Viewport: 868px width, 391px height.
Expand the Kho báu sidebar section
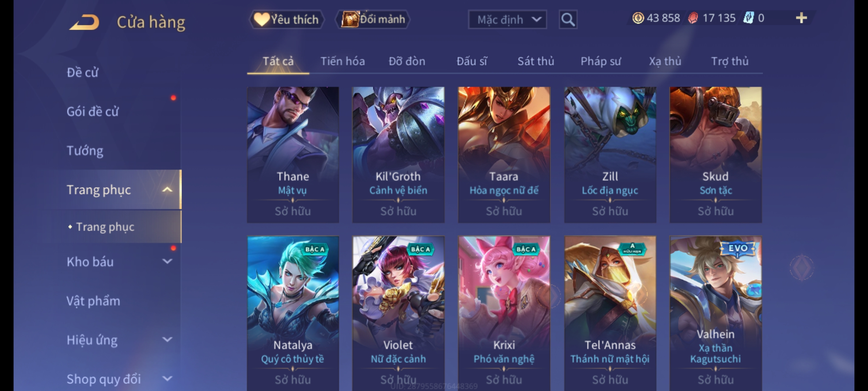[x=167, y=261]
